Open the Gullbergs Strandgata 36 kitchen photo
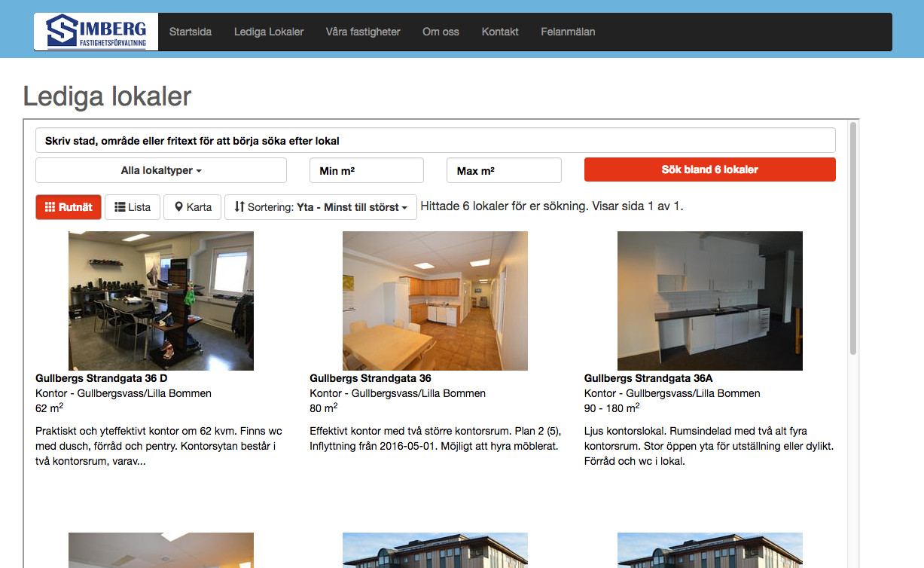The height and width of the screenshot is (568, 924). 435,301
